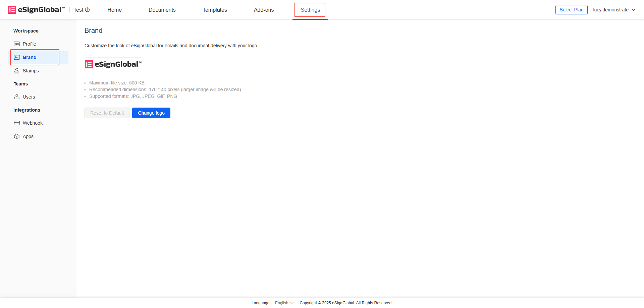This screenshot has height=308, width=644.
Task: Click the Integrations section heading
Action: (x=27, y=110)
